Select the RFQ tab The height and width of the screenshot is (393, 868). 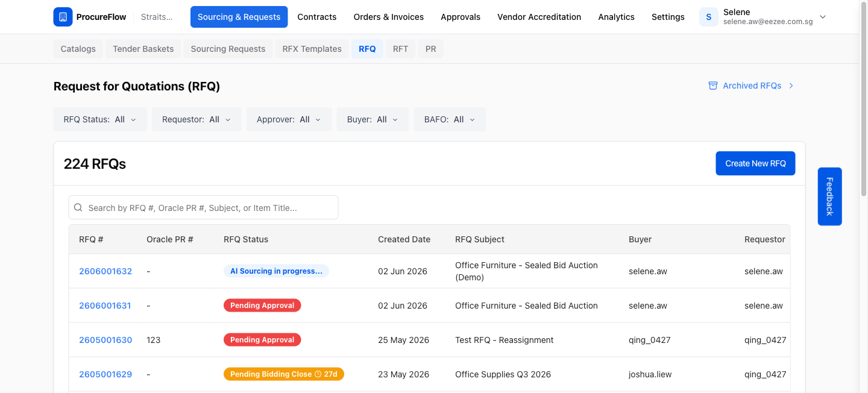(367, 49)
